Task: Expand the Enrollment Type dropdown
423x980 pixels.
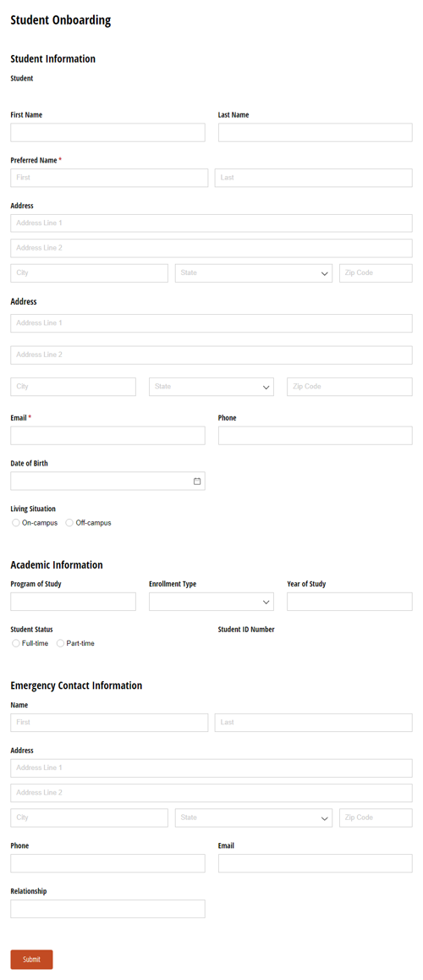Action: 211,602
